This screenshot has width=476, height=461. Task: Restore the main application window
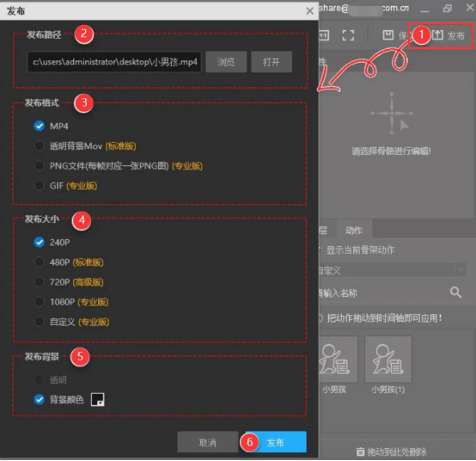coord(447,9)
